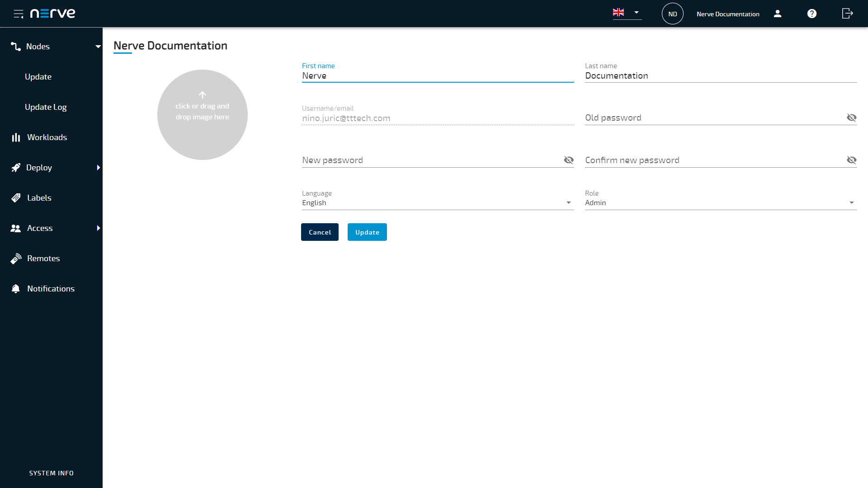
Task: Expand the Nodes submenu arrow
Action: pyautogui.click(x=97, y=47)
